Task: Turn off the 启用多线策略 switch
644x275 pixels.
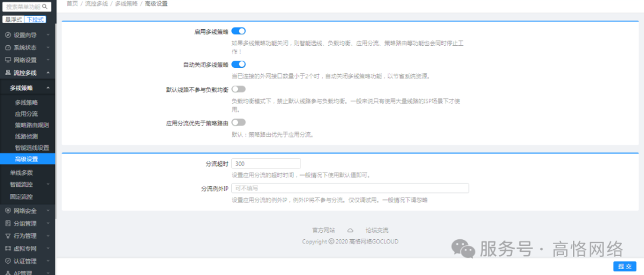Action: [x=239, y=31]
